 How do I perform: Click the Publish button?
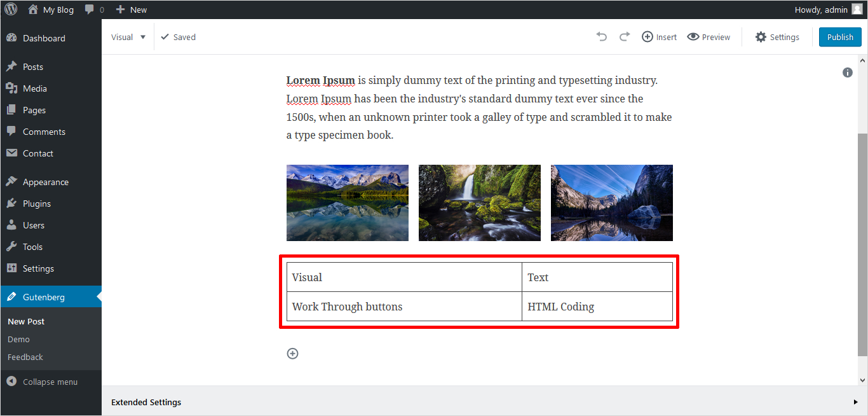point(839,37)
